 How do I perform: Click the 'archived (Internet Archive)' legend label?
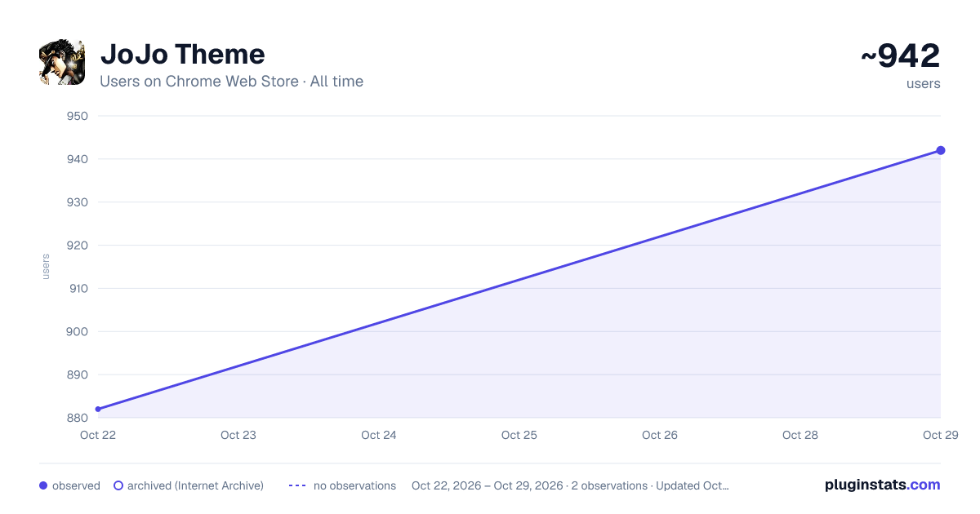point(195,485)
